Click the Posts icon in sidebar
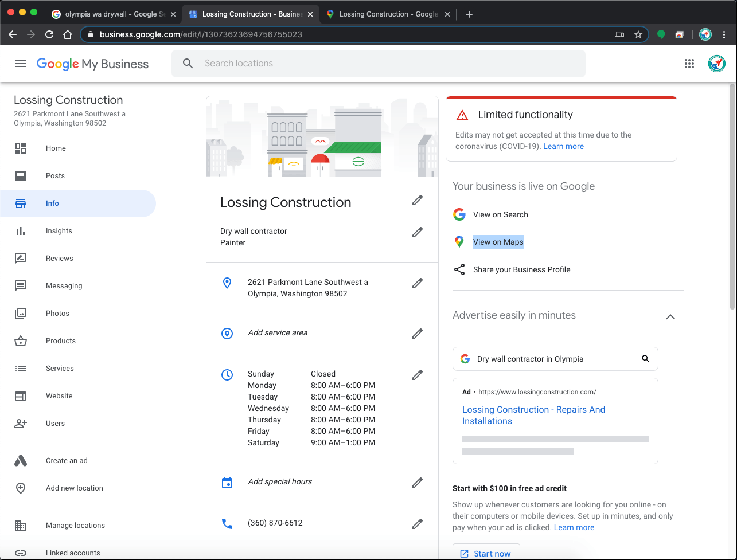Image resolution: width=737 pixels, height=560 pixels. point(21,176)
